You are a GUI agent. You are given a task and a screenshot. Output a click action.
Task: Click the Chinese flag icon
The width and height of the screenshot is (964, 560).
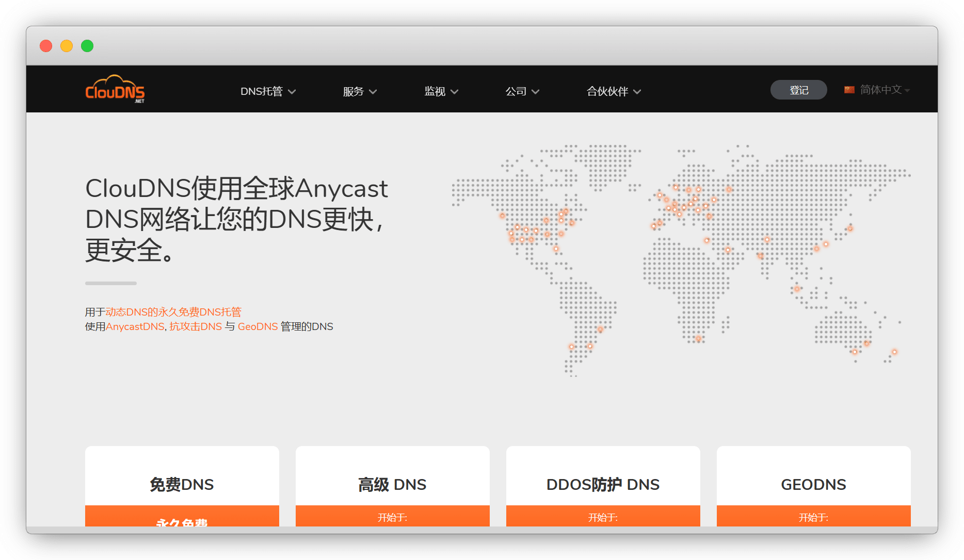849,90
